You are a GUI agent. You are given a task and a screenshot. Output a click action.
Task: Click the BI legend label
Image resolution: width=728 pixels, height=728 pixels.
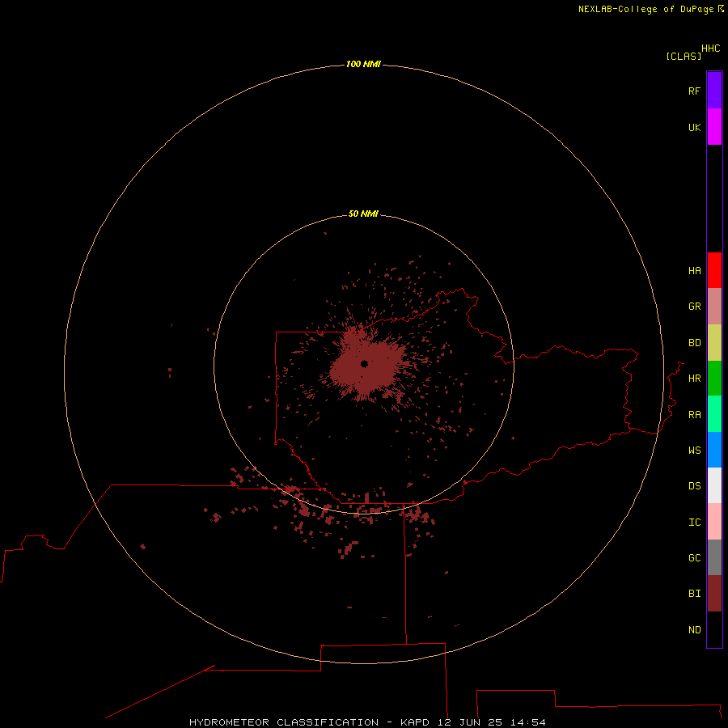point(695,594)
